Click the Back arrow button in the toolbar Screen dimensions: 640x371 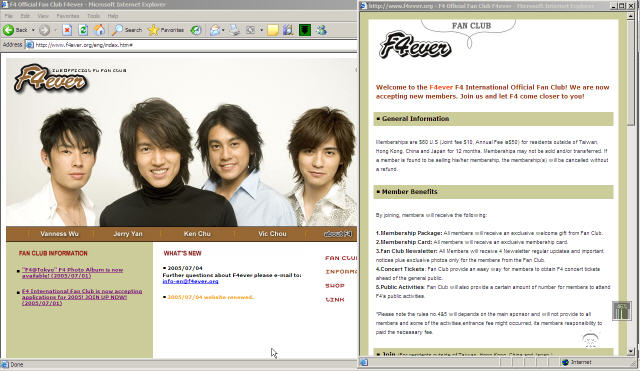click(x=15, y=30)
